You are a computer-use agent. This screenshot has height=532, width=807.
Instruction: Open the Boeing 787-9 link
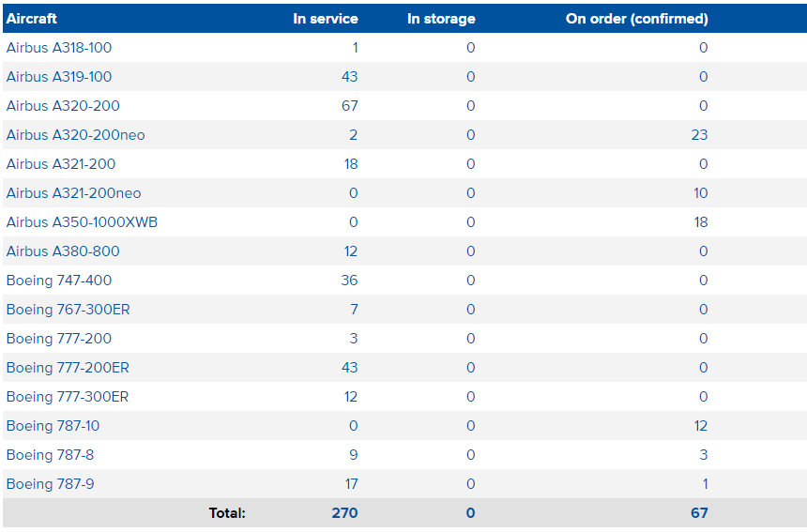[x=50, y=483]
